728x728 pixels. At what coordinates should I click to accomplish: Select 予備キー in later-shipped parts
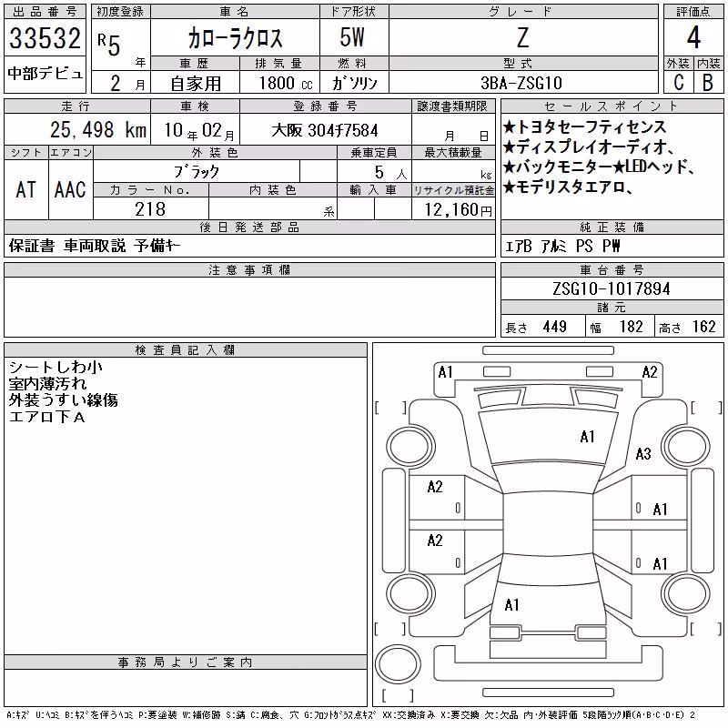pos(157,246)
